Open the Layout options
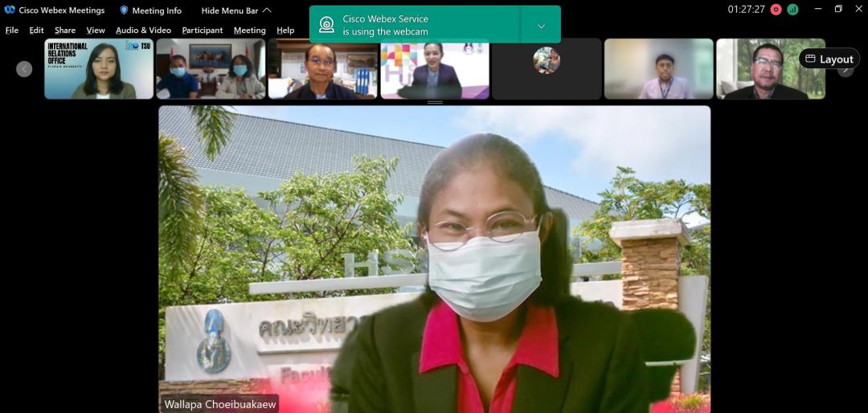This screenshot has height=413, width=868. tap(829, 59)
